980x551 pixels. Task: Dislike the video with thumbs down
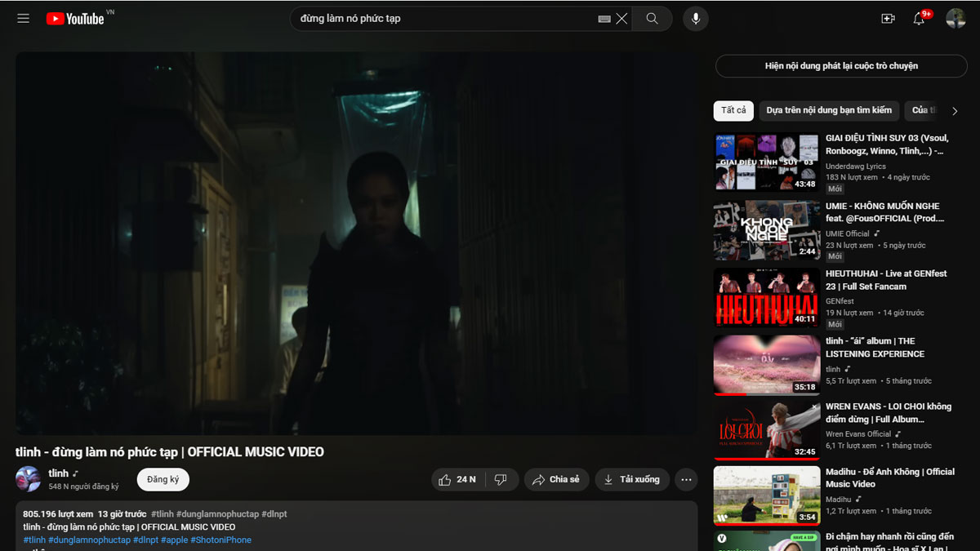(x=501, y=480)
